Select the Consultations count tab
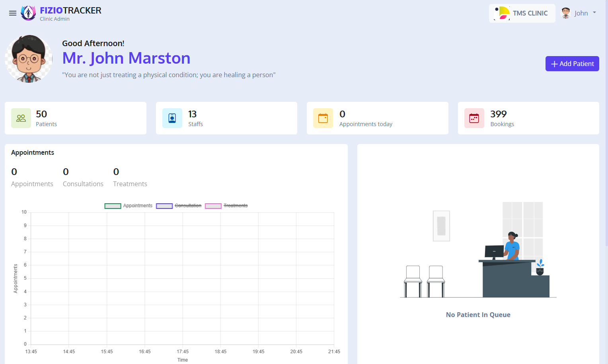The image size is (608, 364). [x=83, y=177]
